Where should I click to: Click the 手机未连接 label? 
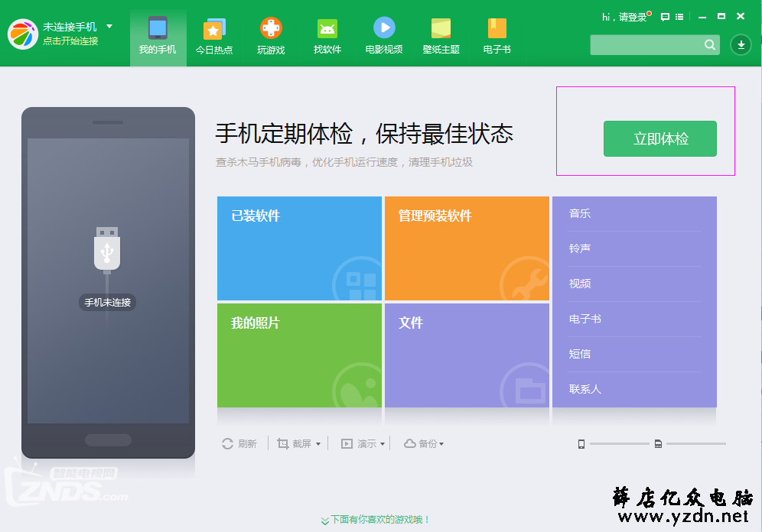(107, 303)
